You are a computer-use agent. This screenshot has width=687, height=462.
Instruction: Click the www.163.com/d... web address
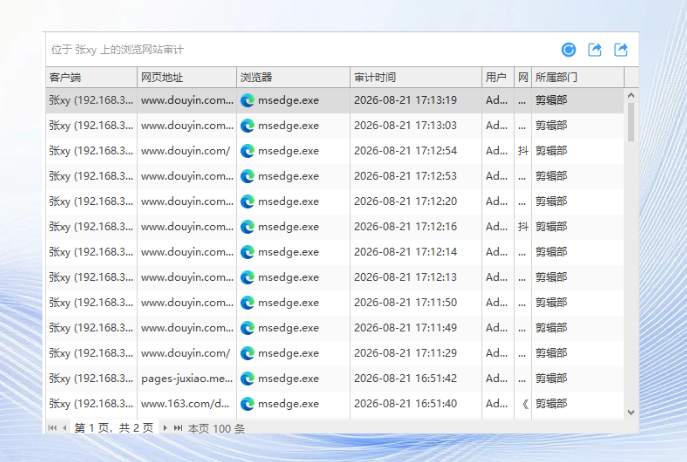point(185,404)
